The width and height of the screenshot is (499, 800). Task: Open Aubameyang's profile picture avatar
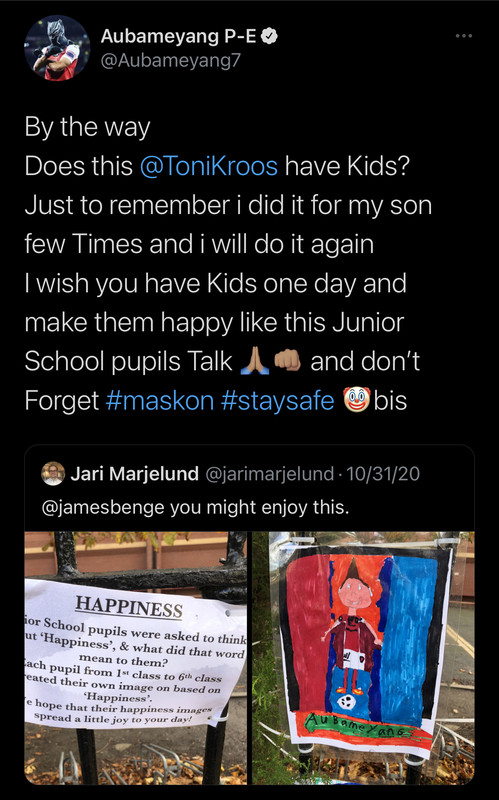pos(57,48)
